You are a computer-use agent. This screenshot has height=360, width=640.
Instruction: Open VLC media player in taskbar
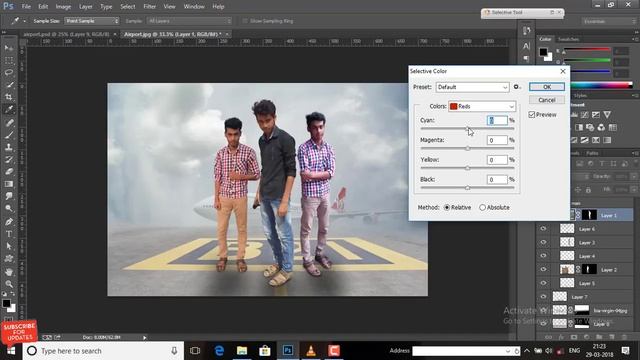click(311, 351)
